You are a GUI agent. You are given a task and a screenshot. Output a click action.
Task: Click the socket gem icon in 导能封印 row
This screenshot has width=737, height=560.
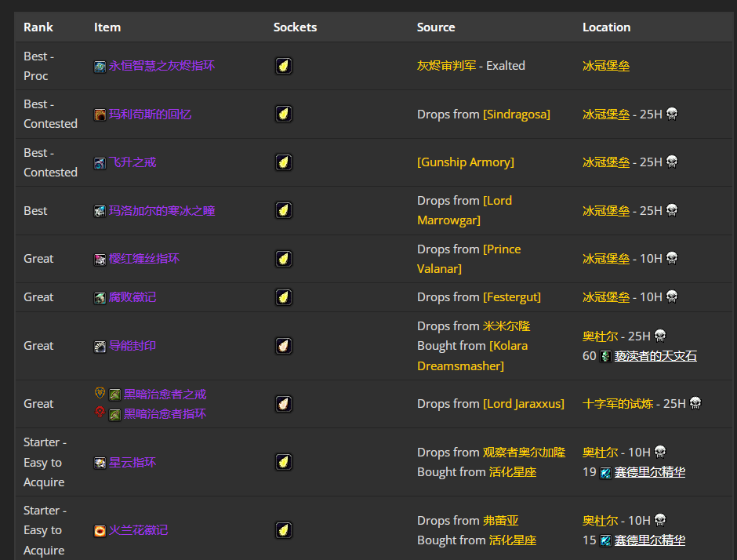tap(284, 346)
